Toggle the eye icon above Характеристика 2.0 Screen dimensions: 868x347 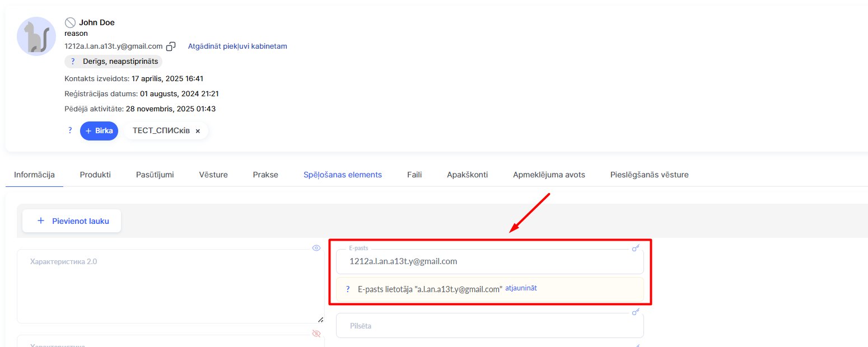tap(316, 248)
